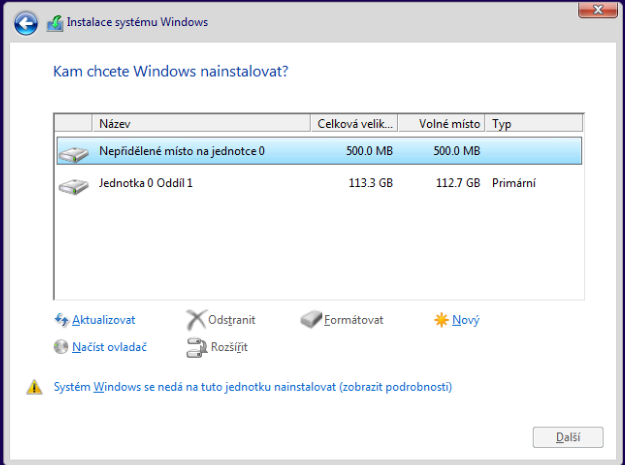Open warning details link about installation
The width and height of the screenshot is (625, 465).
point(253,387)
